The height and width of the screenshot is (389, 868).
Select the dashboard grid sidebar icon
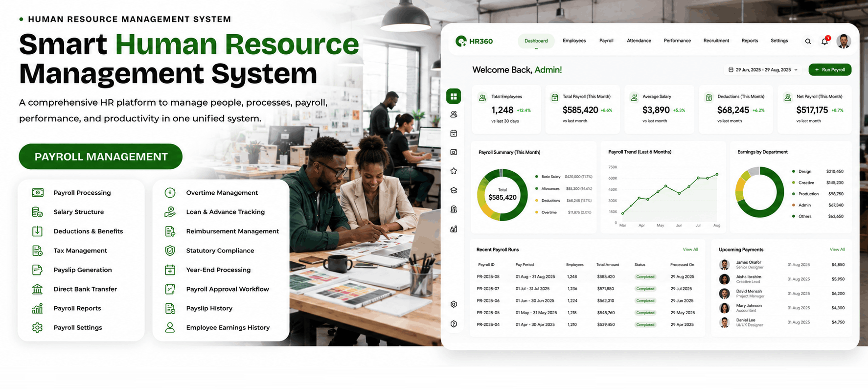point(454,96)
